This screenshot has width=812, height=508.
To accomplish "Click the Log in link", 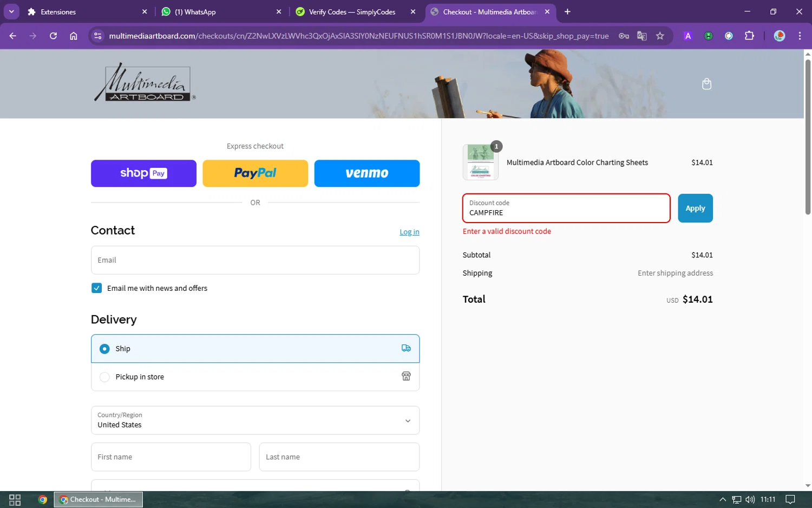I will pos(409,232).
